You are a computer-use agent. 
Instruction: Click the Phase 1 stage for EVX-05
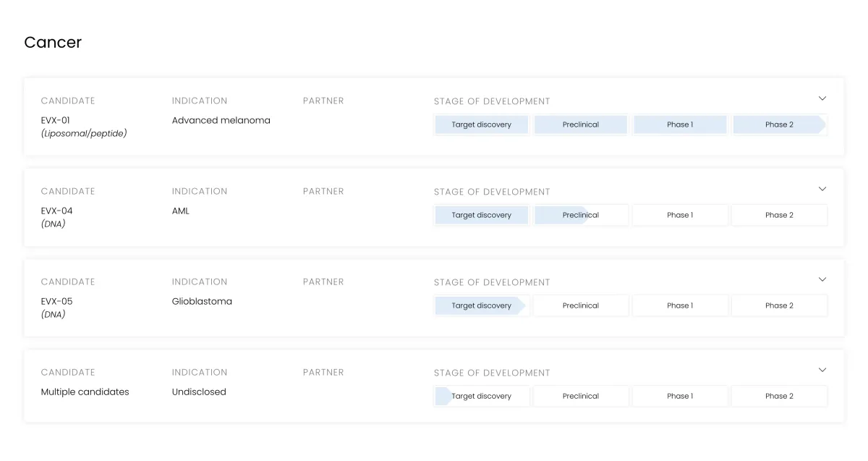pos(680,305)
